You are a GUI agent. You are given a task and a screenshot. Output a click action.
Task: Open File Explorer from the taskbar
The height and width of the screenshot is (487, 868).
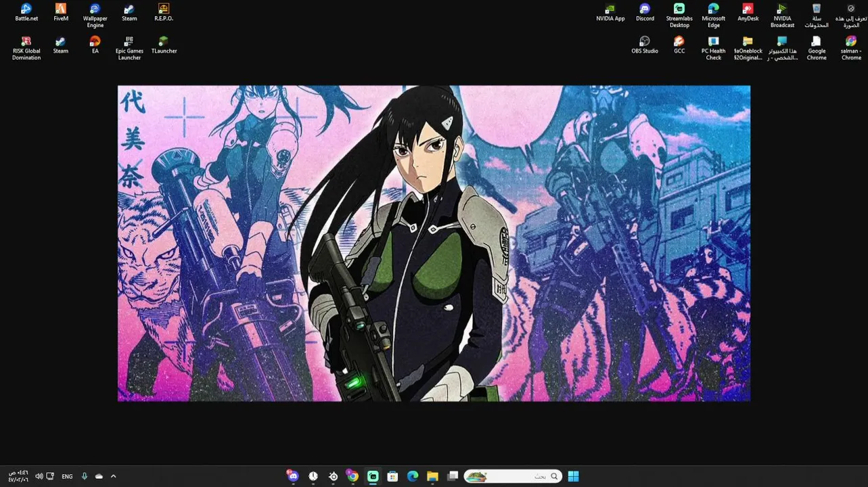(x=433, y=476)
